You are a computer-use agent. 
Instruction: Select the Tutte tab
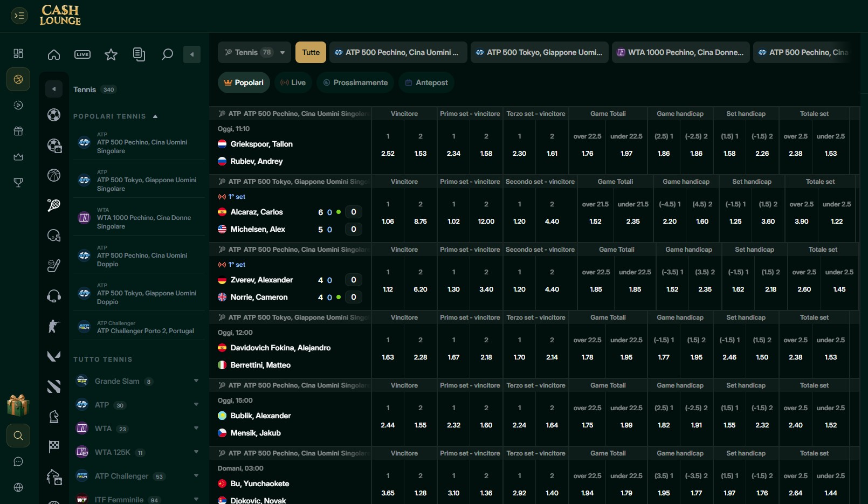[x=311, y=52]
